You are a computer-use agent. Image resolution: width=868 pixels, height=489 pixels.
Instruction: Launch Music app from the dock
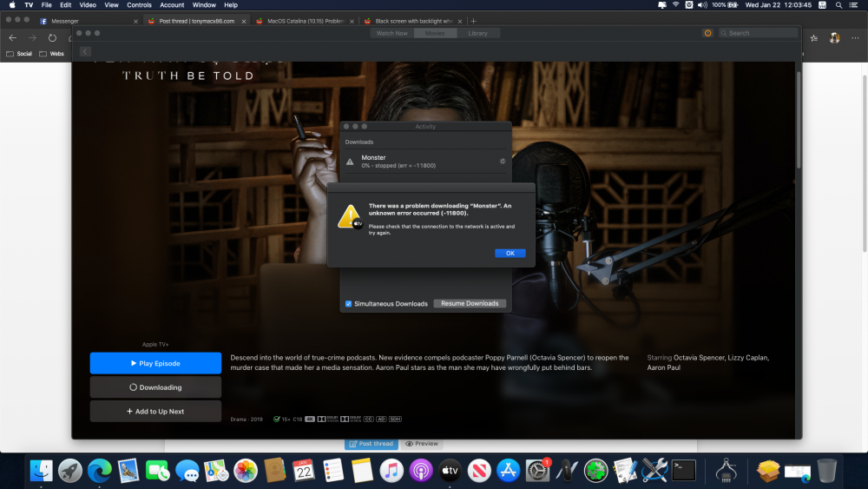click(x=391, y=471)
